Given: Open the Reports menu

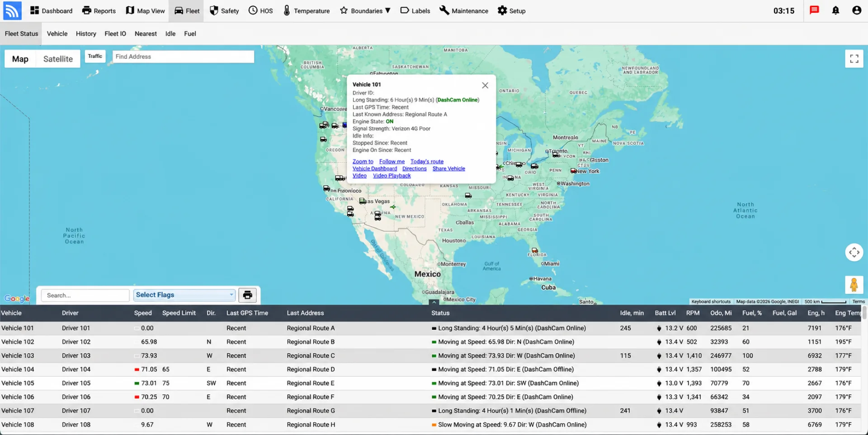Looking at the screenshot, I should point(99,11).
